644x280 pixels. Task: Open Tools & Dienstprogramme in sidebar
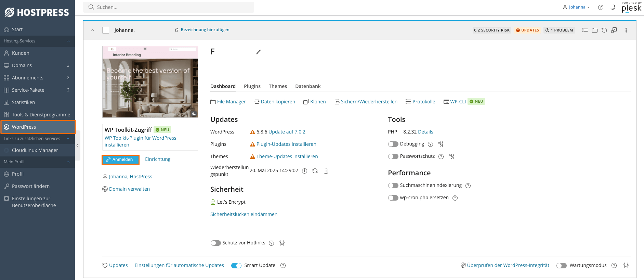point(37,115)
